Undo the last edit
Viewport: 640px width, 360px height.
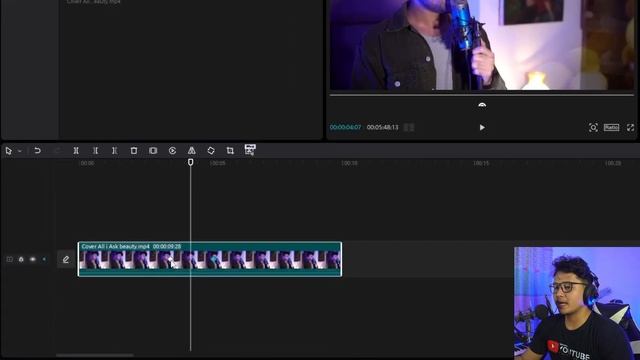[38, 151]
